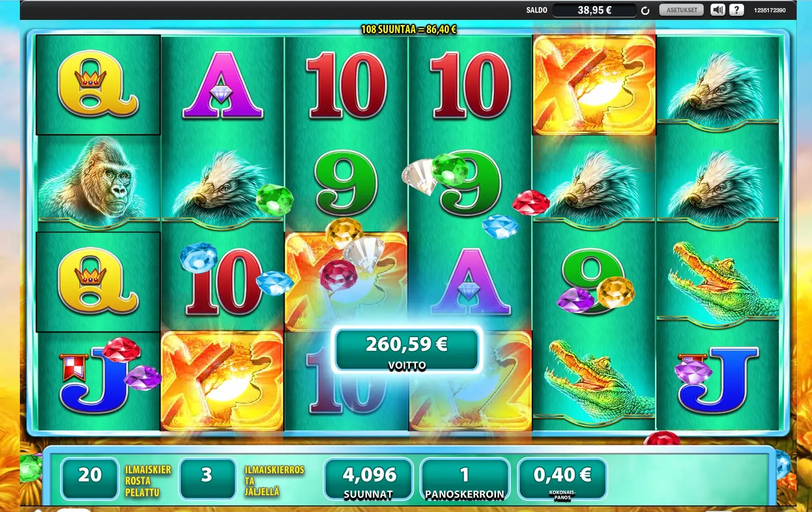Click the X3 wild on bottom second reel
The image size is (812, 512).
click(x=222, y=381)
